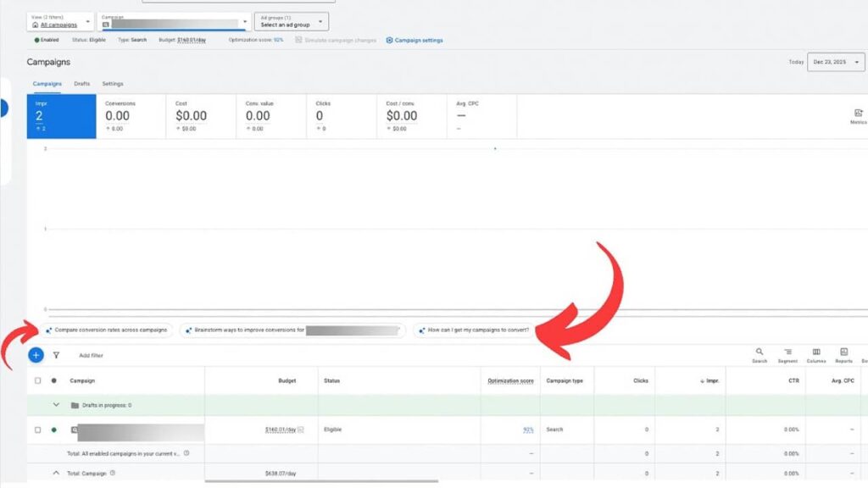Viewport: 868px width, 488px height.
Task: Open the Segment icon in table toolbar
Action: (787, 352)
